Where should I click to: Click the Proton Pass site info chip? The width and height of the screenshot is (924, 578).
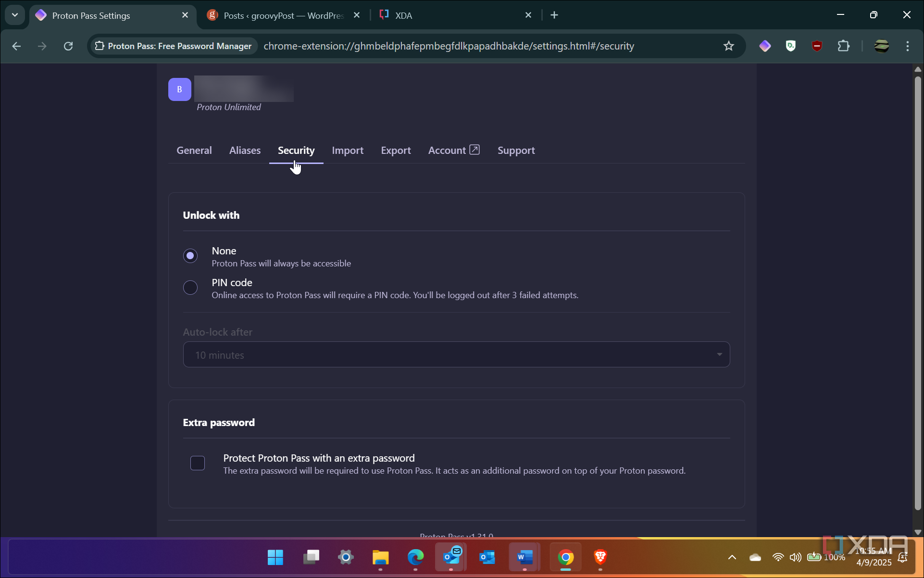[x=173, y=46]
